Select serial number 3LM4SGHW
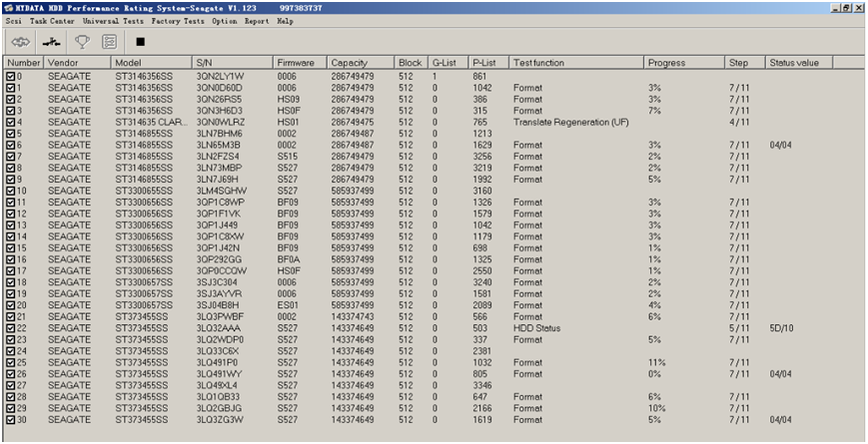 coord(221,191)
